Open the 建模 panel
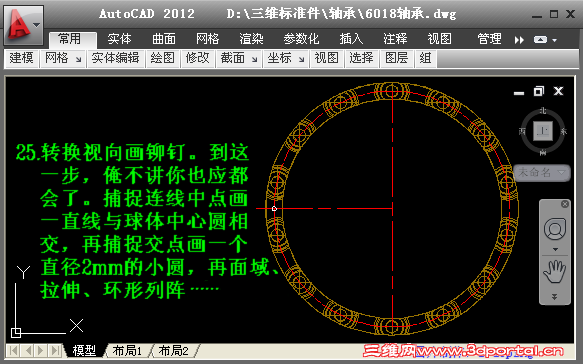 (22, 58)
